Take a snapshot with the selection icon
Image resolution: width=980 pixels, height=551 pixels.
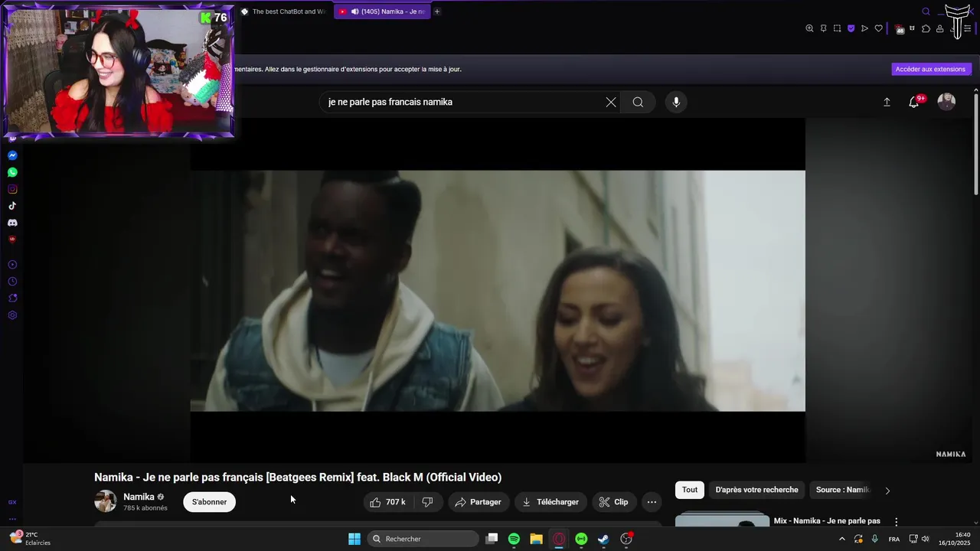pos(837,28)
